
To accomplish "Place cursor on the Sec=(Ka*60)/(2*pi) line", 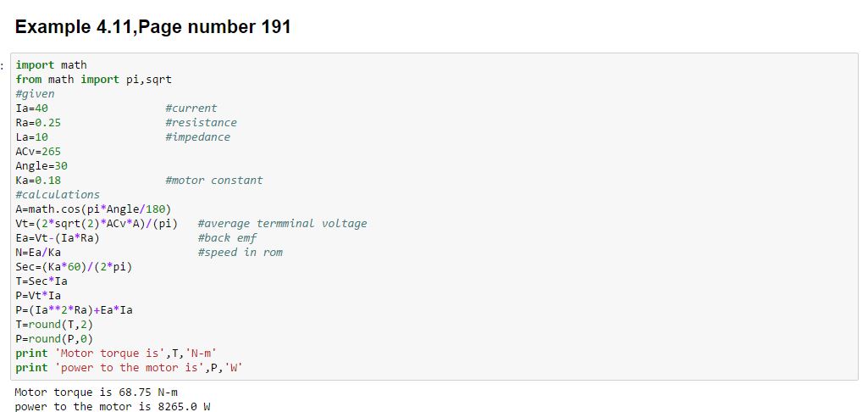I will click(x=74, y=267).
